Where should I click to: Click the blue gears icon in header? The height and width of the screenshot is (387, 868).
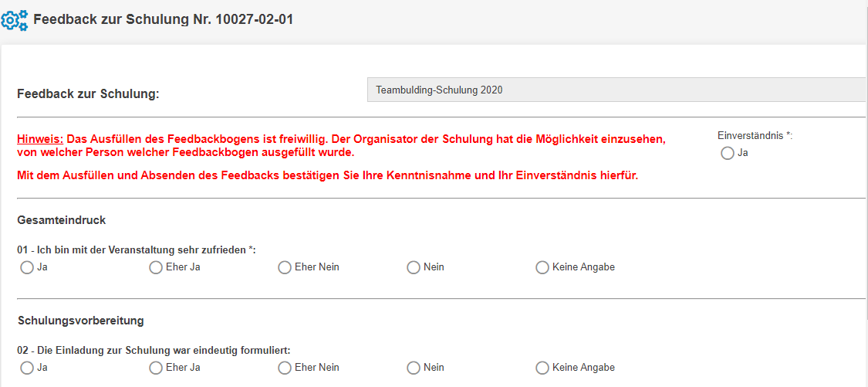coord(15,19)
